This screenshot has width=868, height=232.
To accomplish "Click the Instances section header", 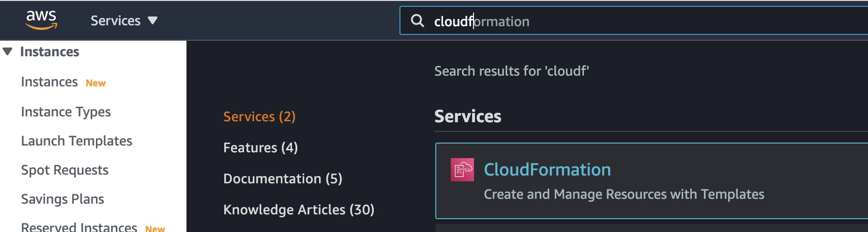I will (50, 52).
